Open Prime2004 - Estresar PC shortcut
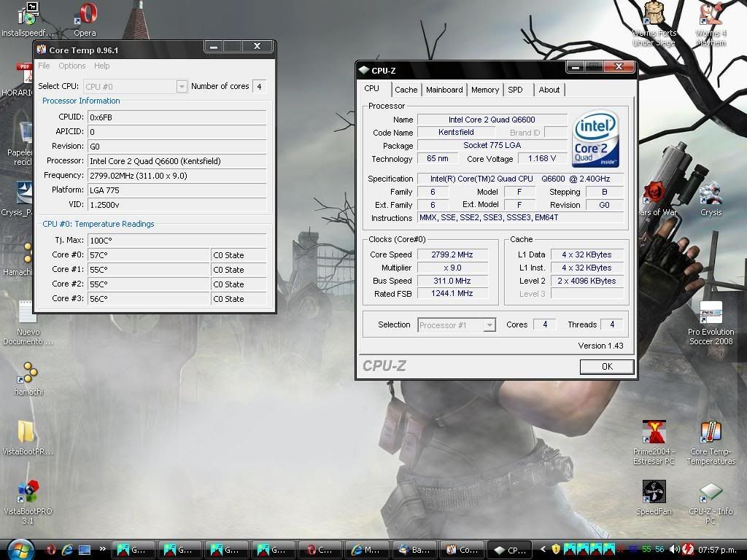The height and width of the screenshot is (560, 747). tap(654, 443)
